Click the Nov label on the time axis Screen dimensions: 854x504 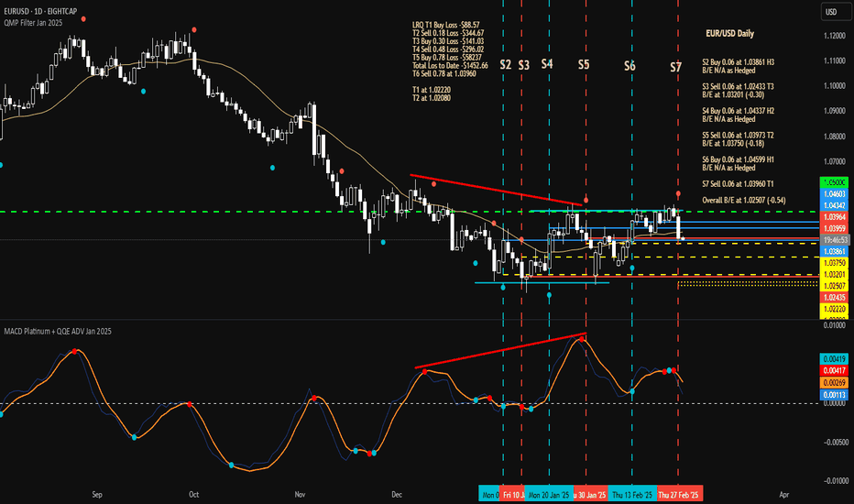click(300, 495)
